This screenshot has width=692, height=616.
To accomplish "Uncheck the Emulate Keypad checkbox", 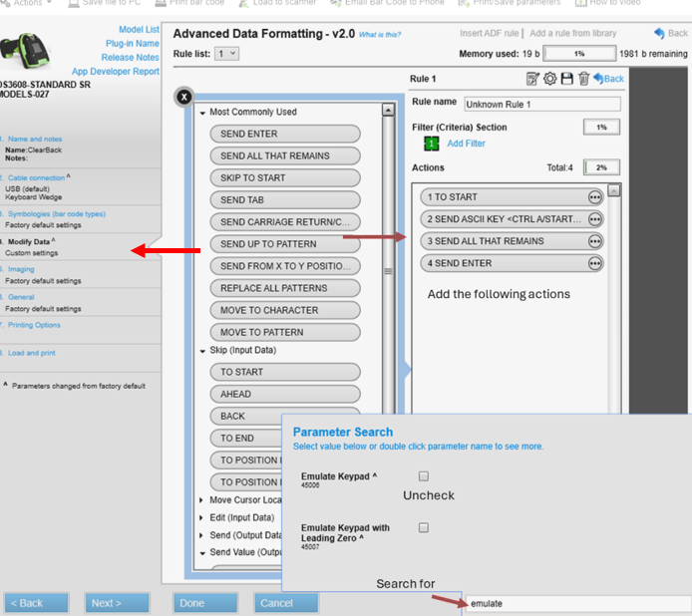I will 423,476.
